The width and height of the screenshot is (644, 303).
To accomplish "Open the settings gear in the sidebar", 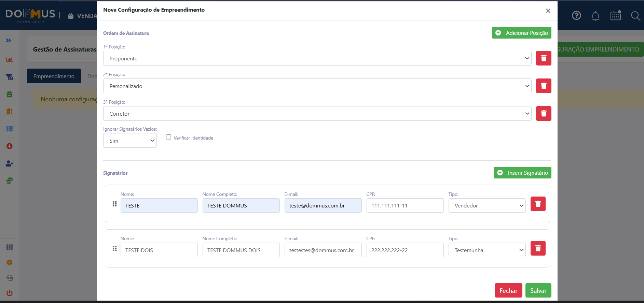I will point(10,262).
